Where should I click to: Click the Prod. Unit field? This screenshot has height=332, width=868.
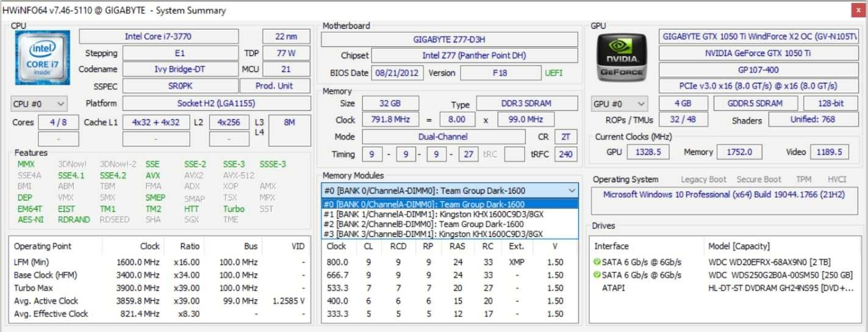[x=274, y=86]
